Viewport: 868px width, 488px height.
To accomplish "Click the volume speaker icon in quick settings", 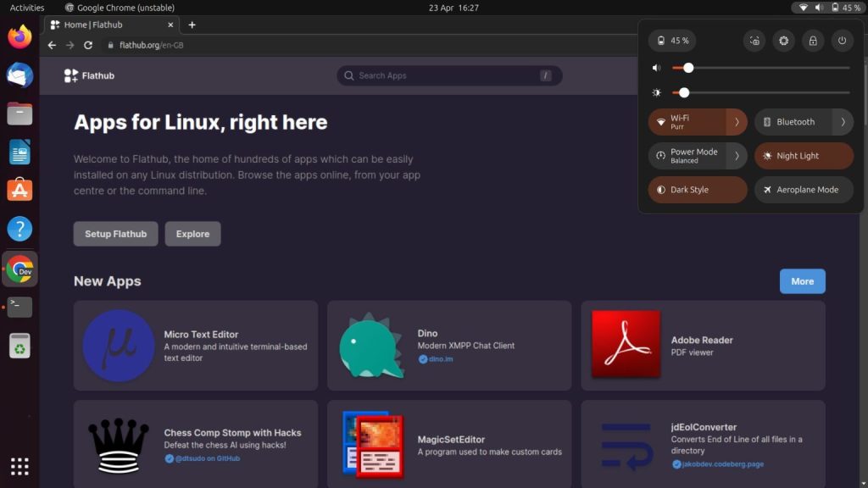I will pyautogui.click(x=657, y=68).
